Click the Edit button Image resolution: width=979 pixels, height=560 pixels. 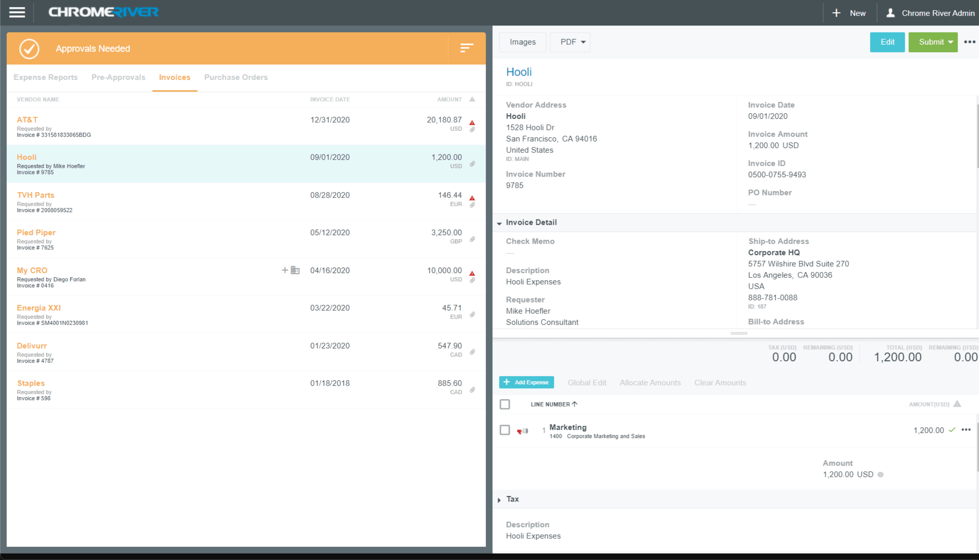tap(887, 42)
